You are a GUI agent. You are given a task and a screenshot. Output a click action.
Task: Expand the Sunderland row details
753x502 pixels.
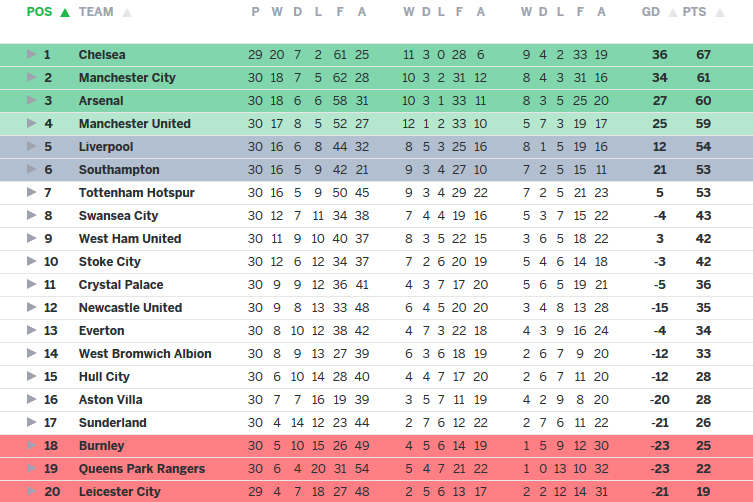(31, 422)
